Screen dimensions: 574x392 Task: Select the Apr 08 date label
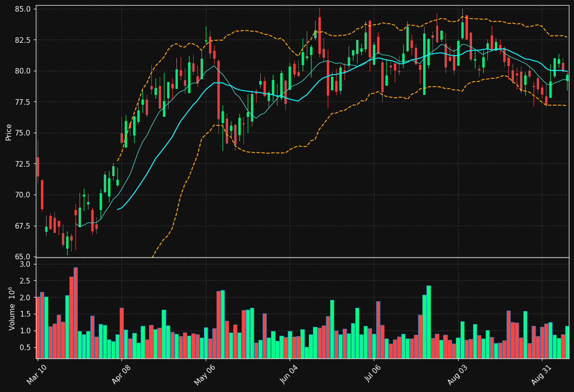121,375
